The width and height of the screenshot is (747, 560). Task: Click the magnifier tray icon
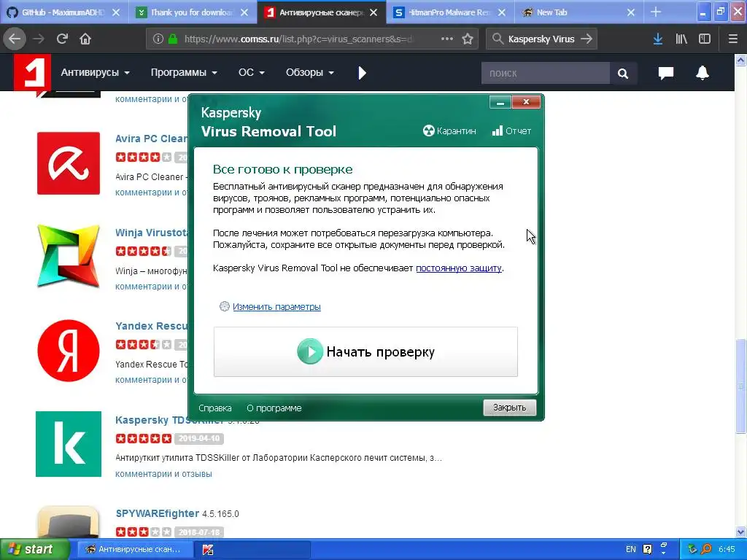706,550
